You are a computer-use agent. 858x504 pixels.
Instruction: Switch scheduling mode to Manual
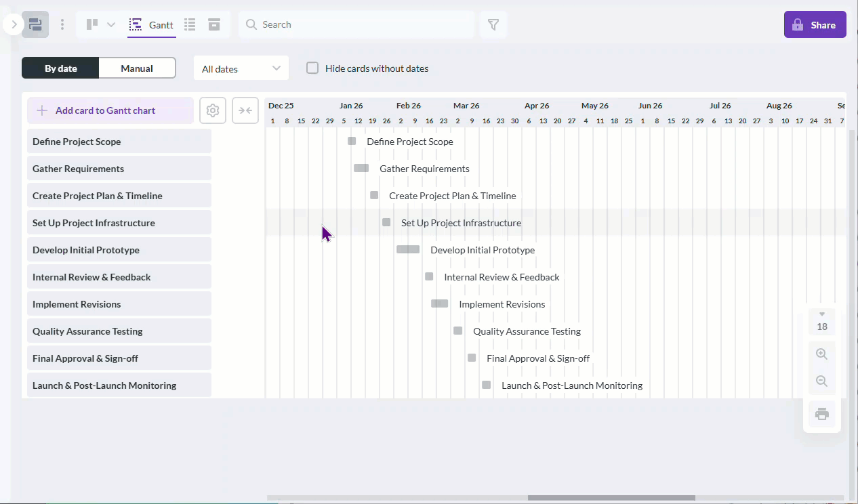[x=137, y=68]
